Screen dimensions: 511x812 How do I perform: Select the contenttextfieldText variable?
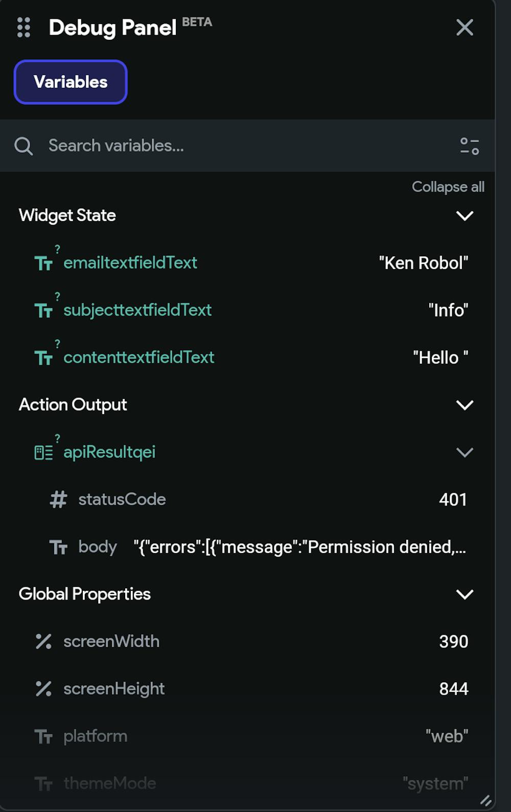[138, 357]
